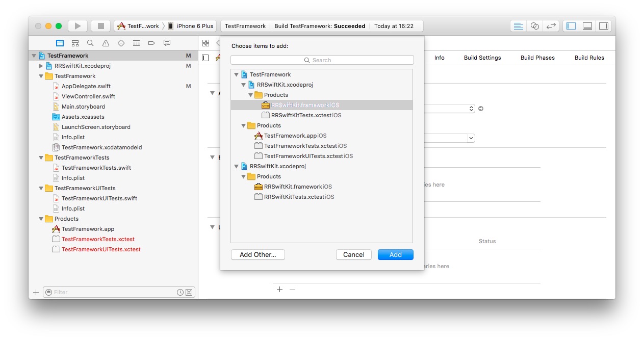The height and width of the screenshot is (340, 644).
Task: Open the Test navigator diamond tab
Action: click(121, 43)
